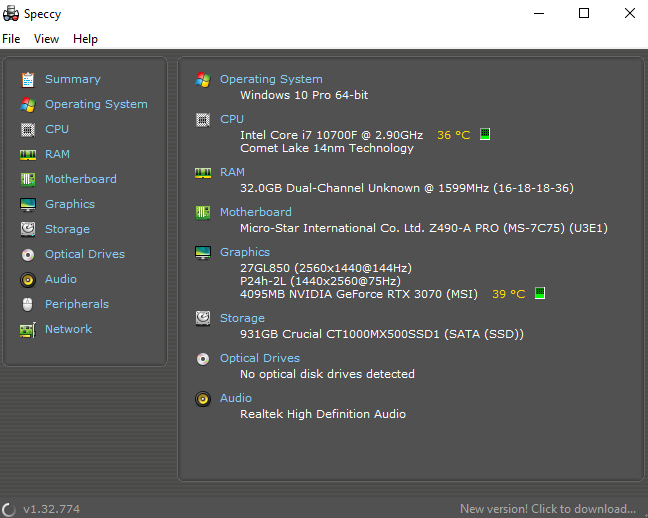Click the GPU temperature '39 °C' value
The height and width of the screenshot is (518, 648).
point(509,294)
